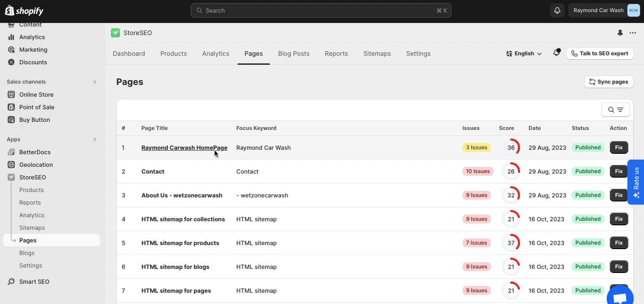Switch to the Sitemaps tab
Viewport: 644px width, 304px height.
[x=377, y=54]
